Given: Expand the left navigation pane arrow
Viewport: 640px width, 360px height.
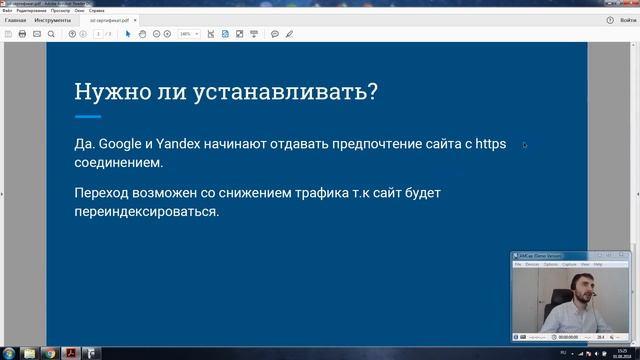Looking at the screenshot, I should point(2,194).
